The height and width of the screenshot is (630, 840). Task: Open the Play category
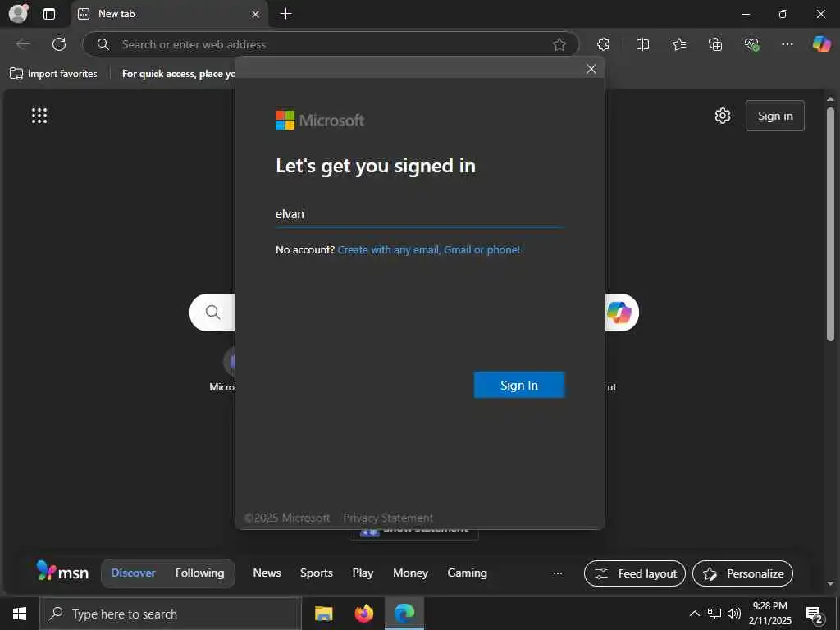(x=363, y=573)
